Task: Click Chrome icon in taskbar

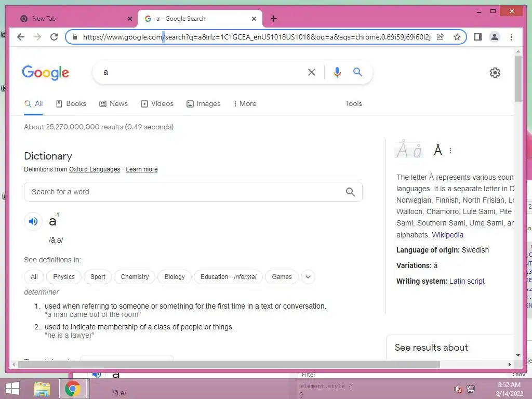Action: (x=73, y=389)
